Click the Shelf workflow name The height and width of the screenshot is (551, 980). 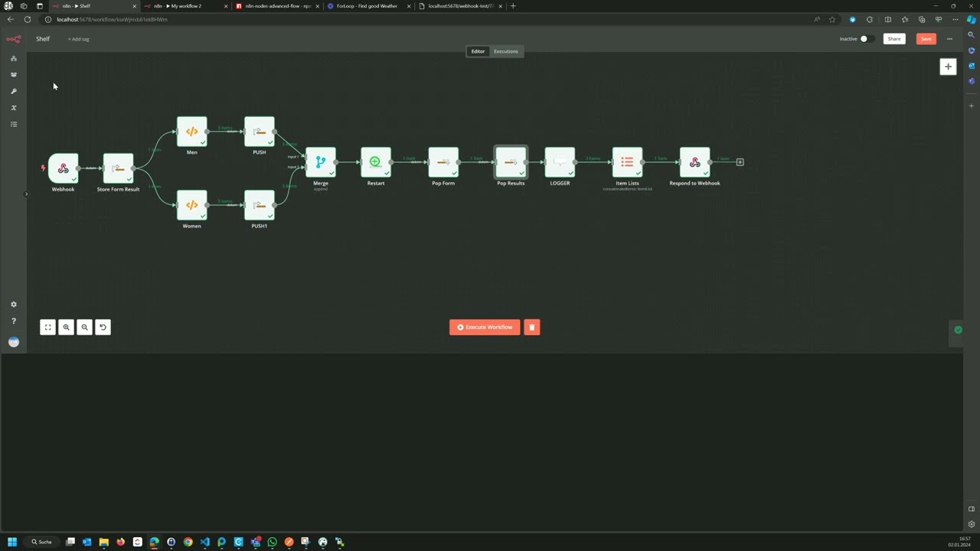[x=43, y=39]
